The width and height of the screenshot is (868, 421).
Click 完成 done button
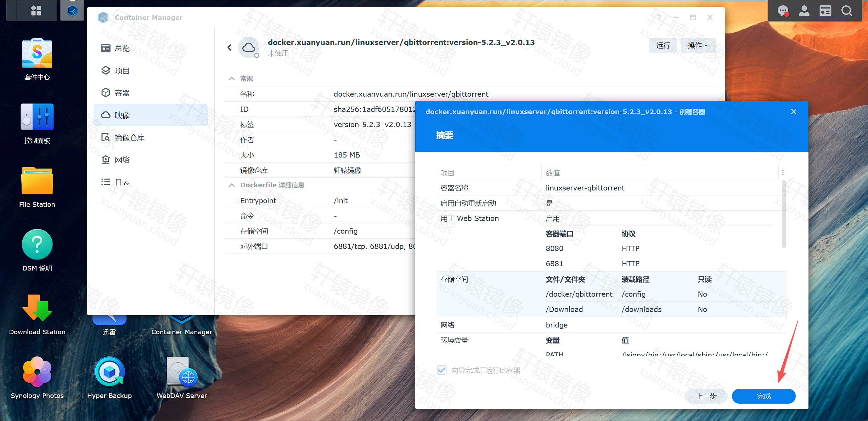pos(763,396)
